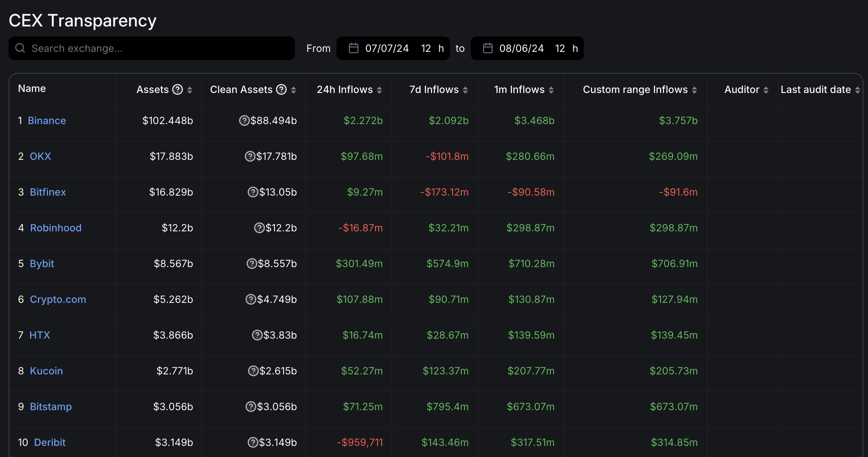Edit the To hour value 12

pos(560,48)
